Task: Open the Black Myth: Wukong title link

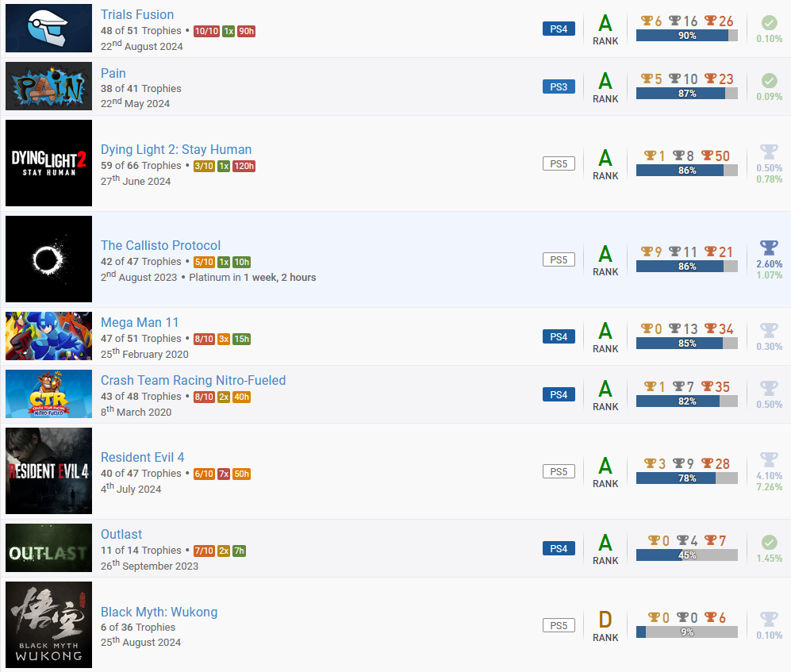Action: click(x=159, y=612)
